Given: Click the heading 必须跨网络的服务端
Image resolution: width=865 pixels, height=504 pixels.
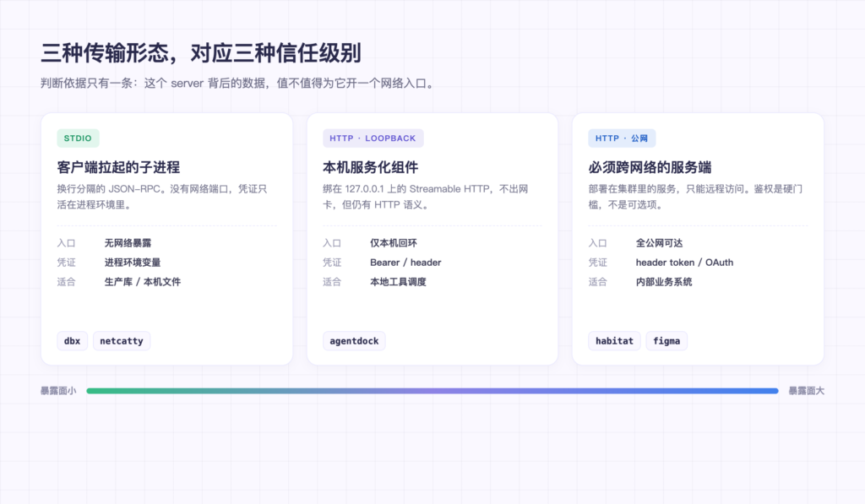Looking at the screenshot, I should (x=650, y=167).
